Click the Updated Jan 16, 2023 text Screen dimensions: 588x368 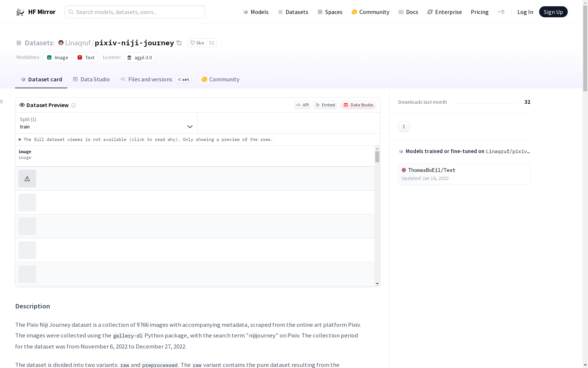425,178
